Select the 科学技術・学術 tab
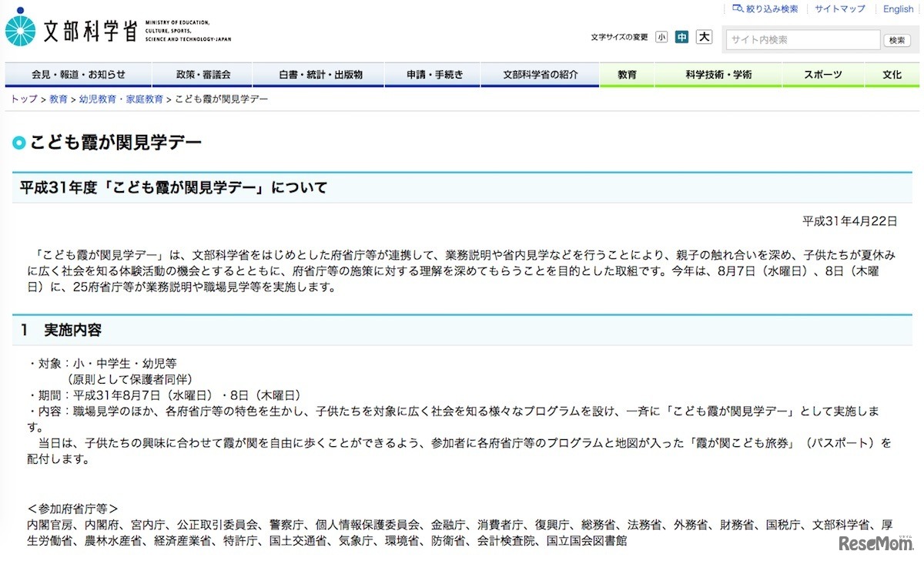924x561 pixels. click(x=718, y=75)
